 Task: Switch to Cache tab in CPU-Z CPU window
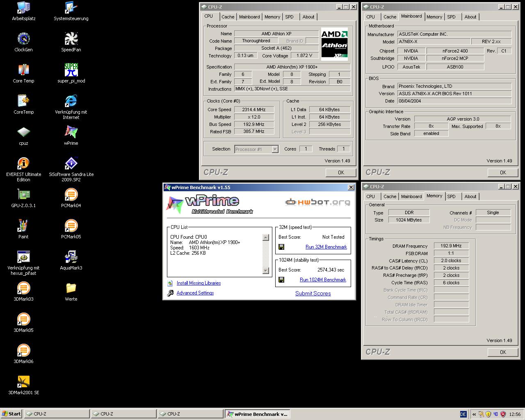[228, 17]
